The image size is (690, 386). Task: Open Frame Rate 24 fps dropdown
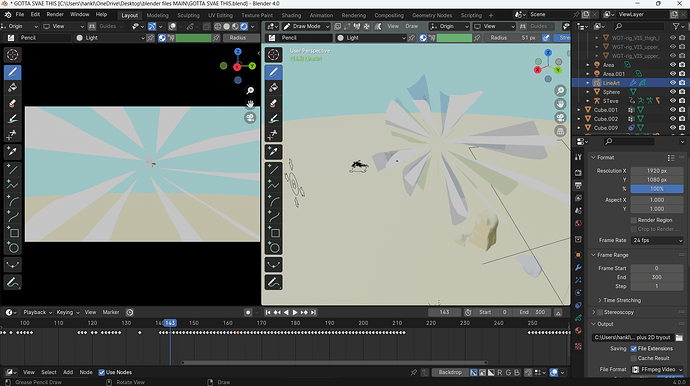[657, 240]
